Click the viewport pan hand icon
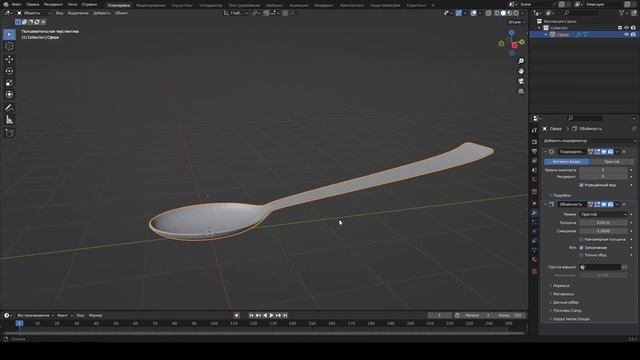The height and width of the screenshot is (360, 640). point(521,71)
